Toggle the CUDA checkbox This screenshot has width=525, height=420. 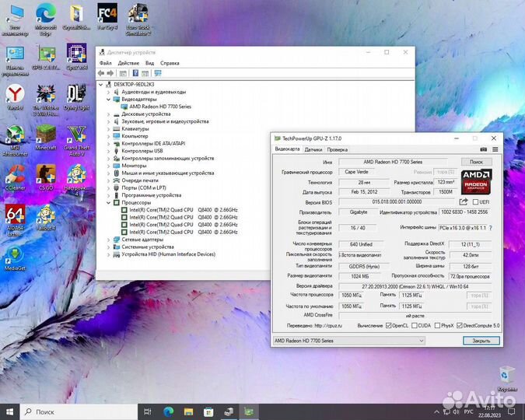coord(415,326)
